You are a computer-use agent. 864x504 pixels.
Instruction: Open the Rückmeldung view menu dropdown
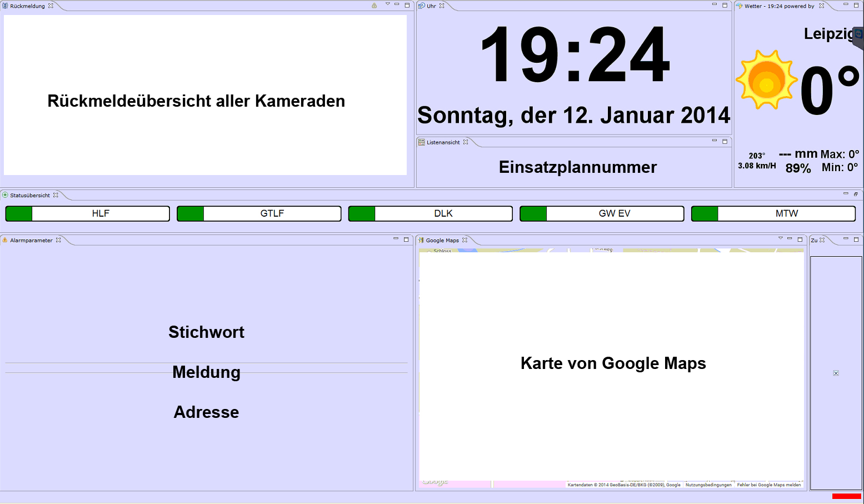[x=387, y=5]
